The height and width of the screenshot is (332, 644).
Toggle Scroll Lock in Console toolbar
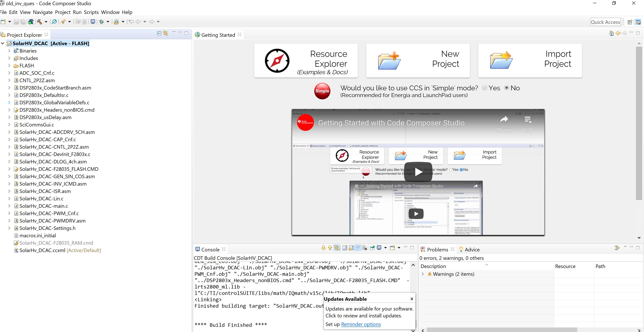pyautogui.click(x=351, y=248)
